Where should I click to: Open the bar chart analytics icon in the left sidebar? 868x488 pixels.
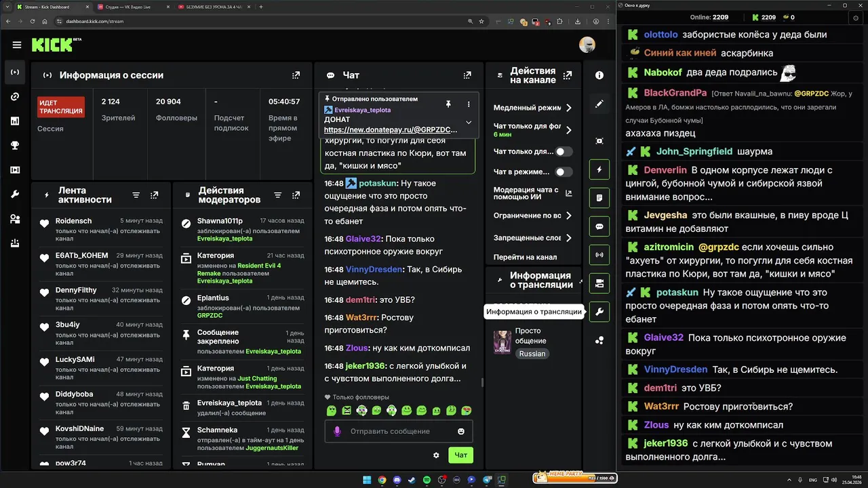pos(15,121)
